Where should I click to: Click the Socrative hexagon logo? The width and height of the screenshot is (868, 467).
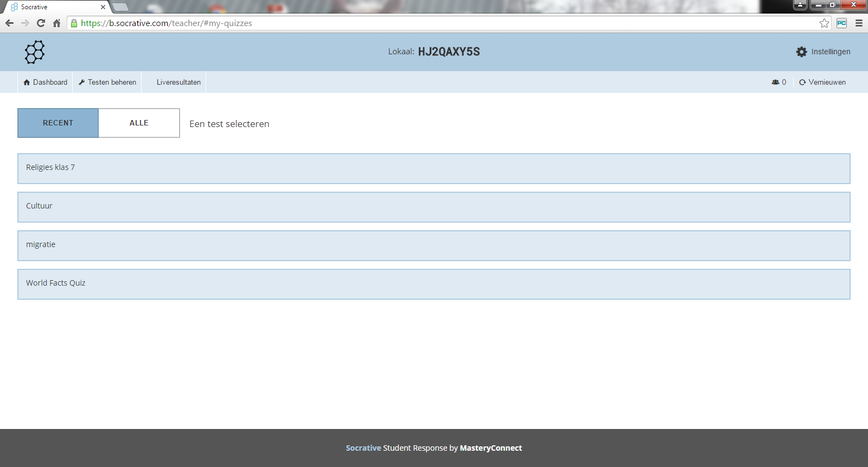35,52
